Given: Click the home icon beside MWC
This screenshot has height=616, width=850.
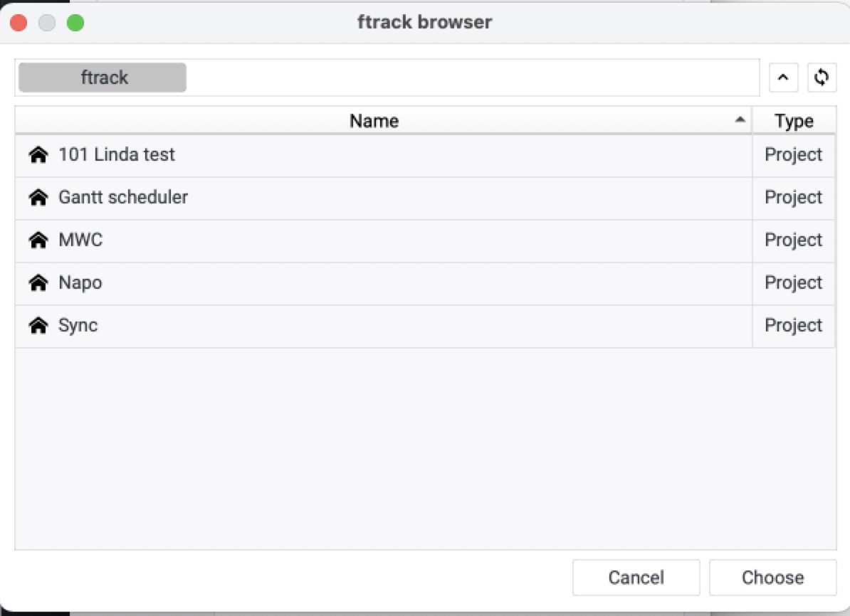Looking at the screenshot, I should click(x=39, y=240).
